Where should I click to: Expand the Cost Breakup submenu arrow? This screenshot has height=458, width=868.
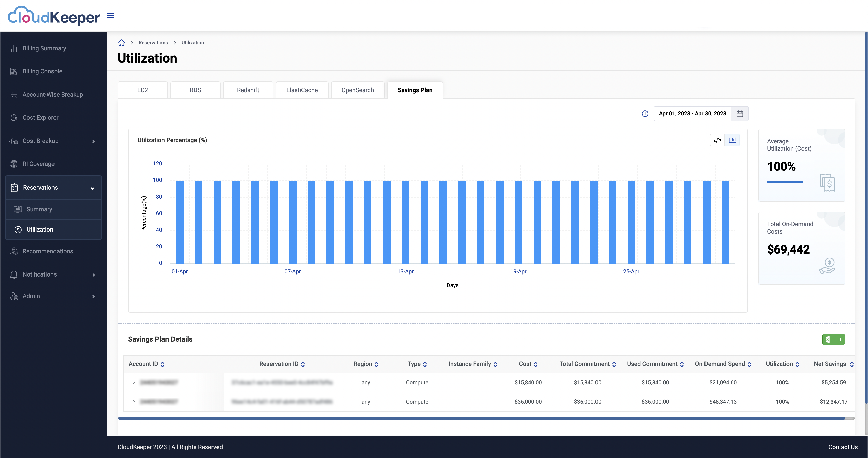tap(94, 141)
